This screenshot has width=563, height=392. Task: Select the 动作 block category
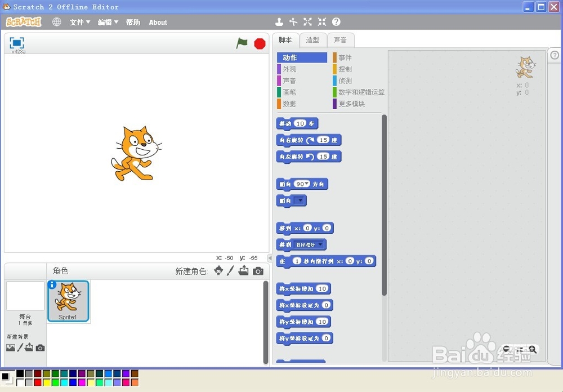(302, 57)
